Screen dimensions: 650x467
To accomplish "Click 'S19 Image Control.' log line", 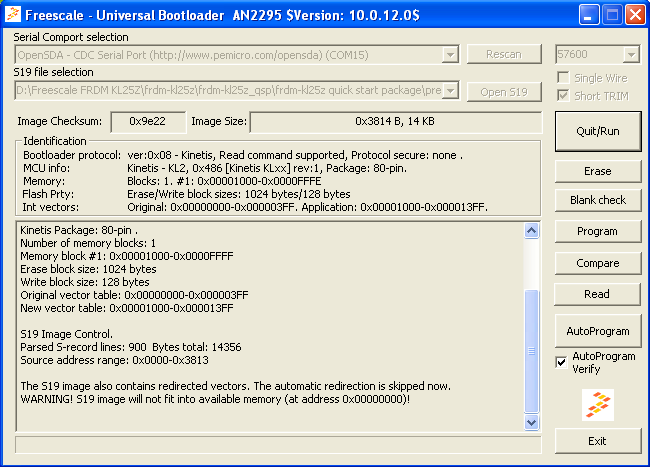I will pos(66,334).
